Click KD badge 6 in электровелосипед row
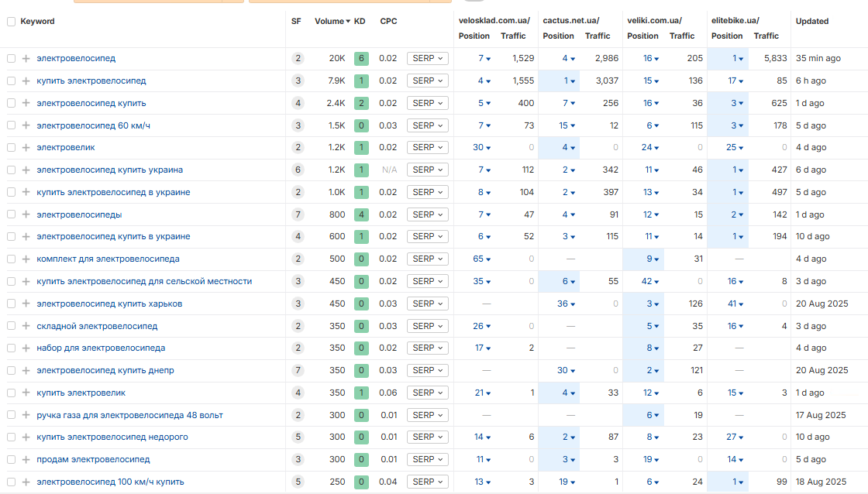This screenshot has height=494, width=868. pos(361,58)
